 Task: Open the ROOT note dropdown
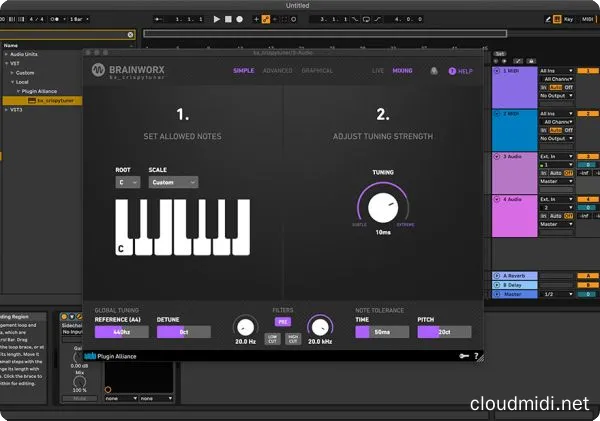pyautogui.click(x=127, y=183)
